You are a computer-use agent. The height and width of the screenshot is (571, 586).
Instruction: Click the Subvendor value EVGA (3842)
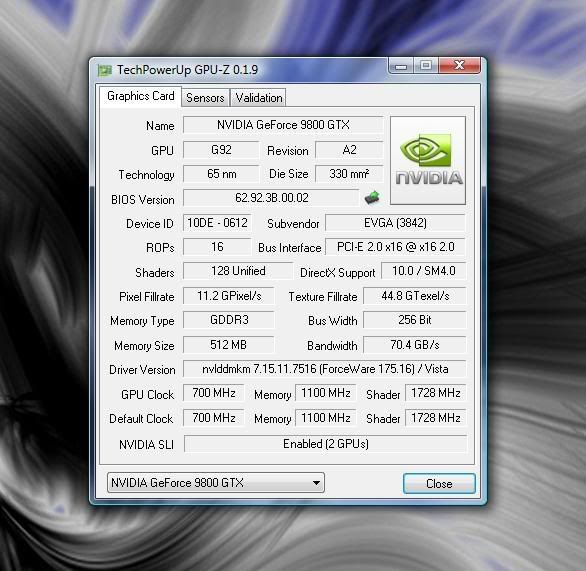[x=395, y=223]
